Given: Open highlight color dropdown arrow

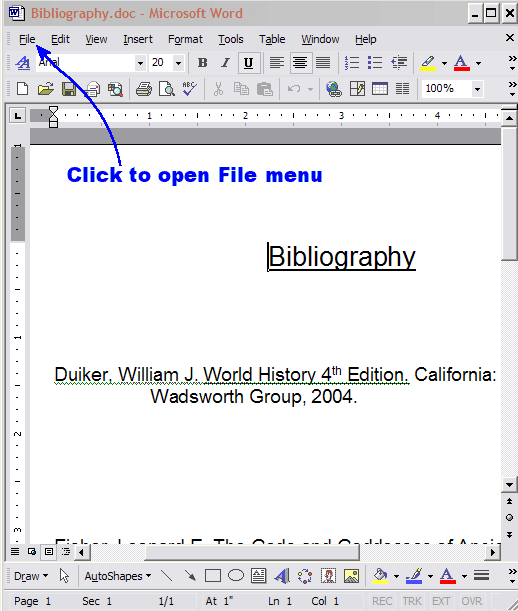Looking at the screenshot, I should click(x=444, y=63).
